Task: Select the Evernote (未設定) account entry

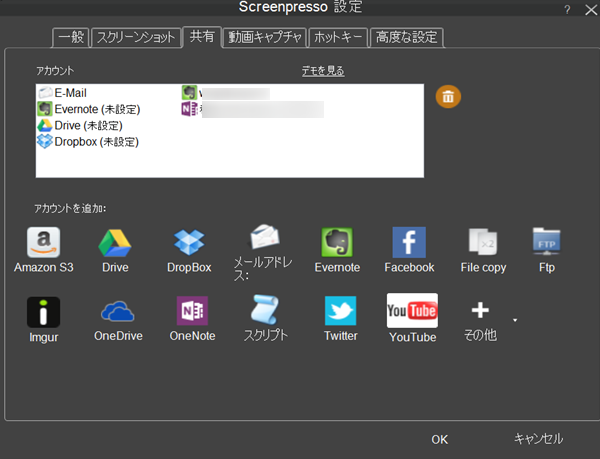Action: pyautogui.click(x=89, y=109)
